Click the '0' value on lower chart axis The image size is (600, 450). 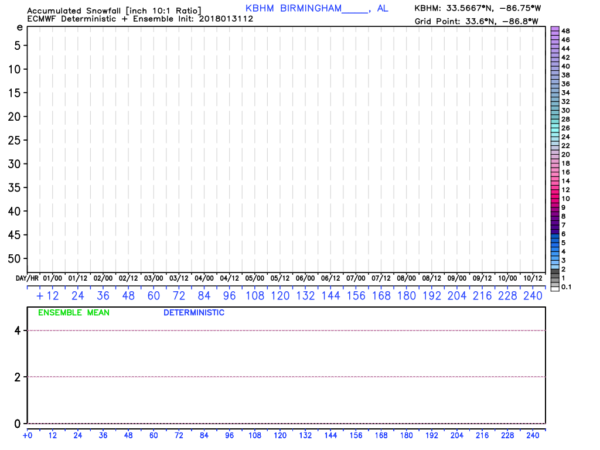pyautogui.click(x=18, y=424)
